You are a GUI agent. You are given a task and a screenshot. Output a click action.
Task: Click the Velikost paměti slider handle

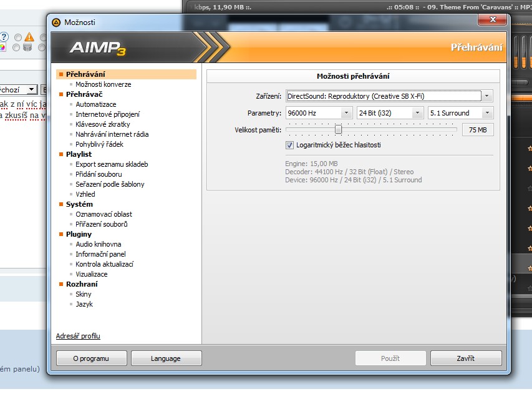(338, 129)
